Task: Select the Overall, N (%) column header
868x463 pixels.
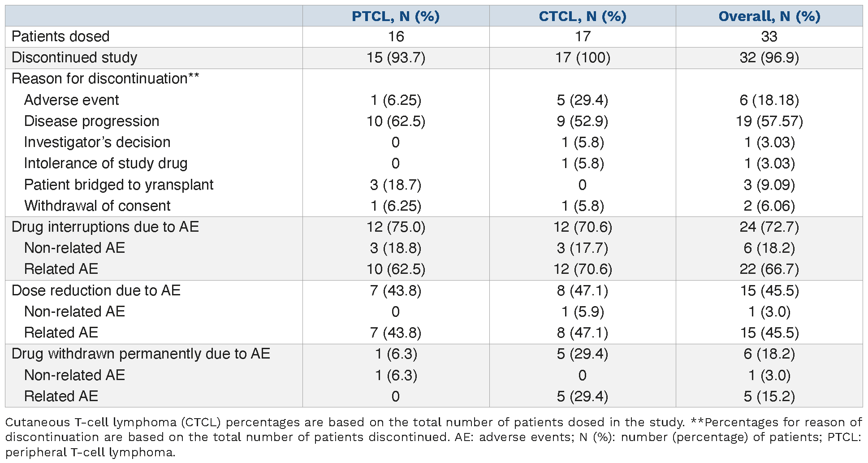Action: pos(769,16)
